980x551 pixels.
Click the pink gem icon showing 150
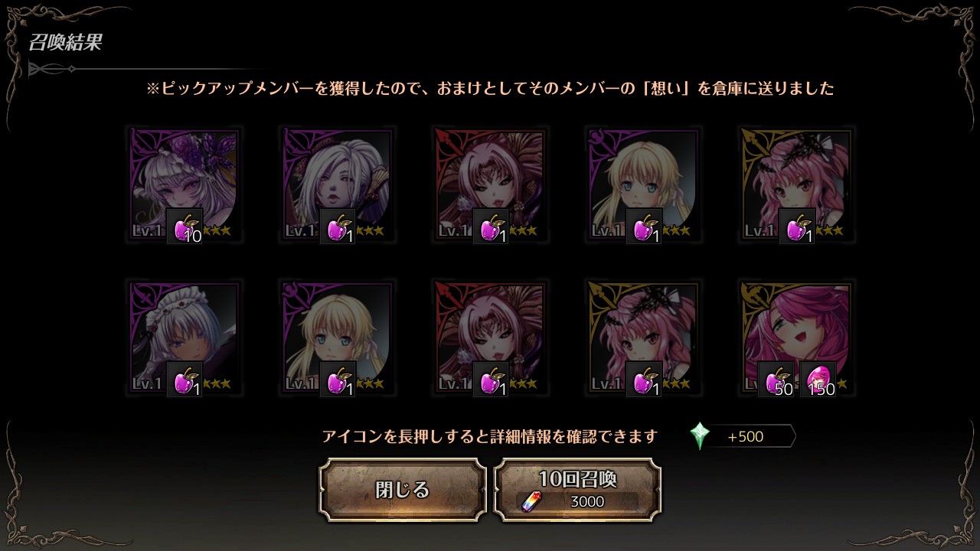818,380
